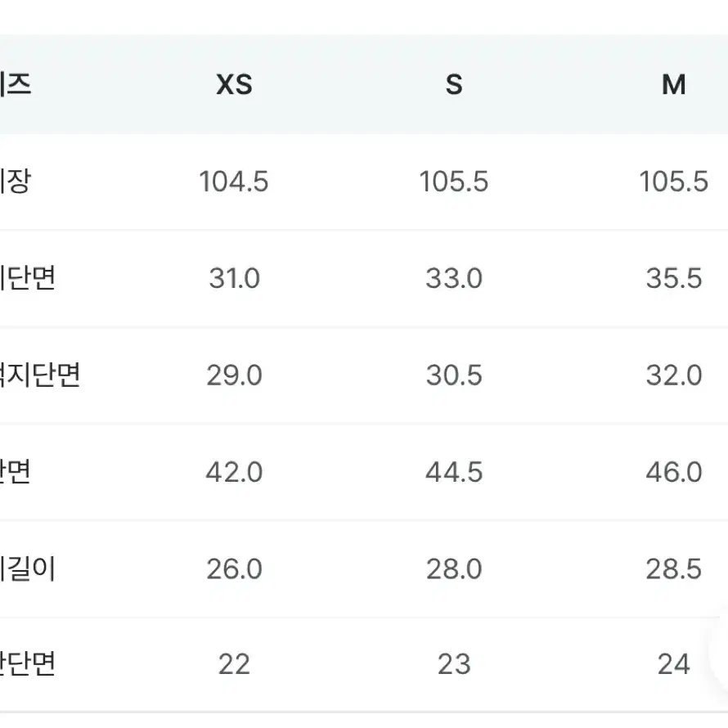Click the 44.5 measurement cell
This screenshot has height=728, width=728.
click(x=454, y=472)
